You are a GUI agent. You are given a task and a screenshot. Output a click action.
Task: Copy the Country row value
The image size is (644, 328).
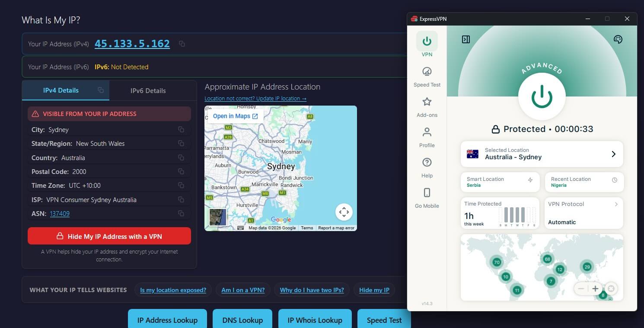181,158
